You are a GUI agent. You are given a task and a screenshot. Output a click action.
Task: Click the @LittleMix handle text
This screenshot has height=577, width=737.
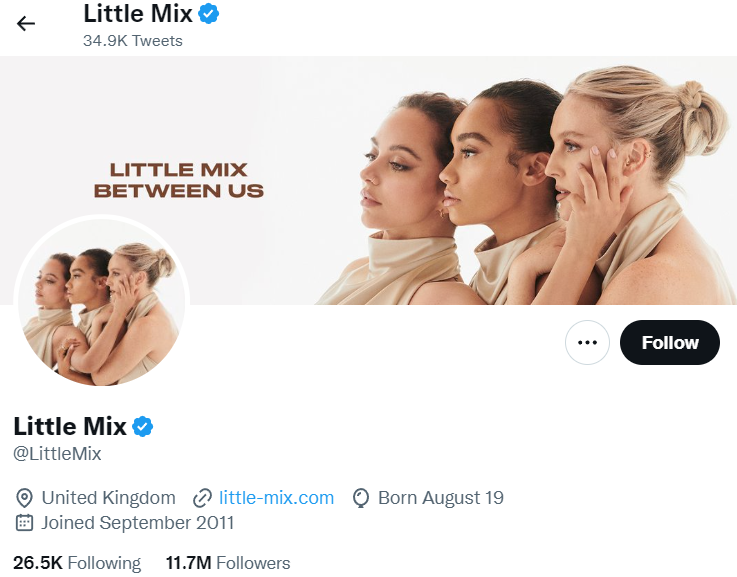57,454
